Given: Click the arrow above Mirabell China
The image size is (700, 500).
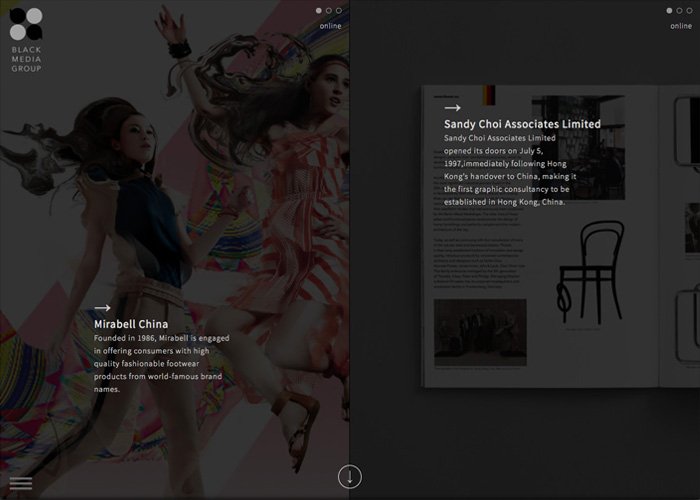Looking at the screenshot, I should point(102,308).
